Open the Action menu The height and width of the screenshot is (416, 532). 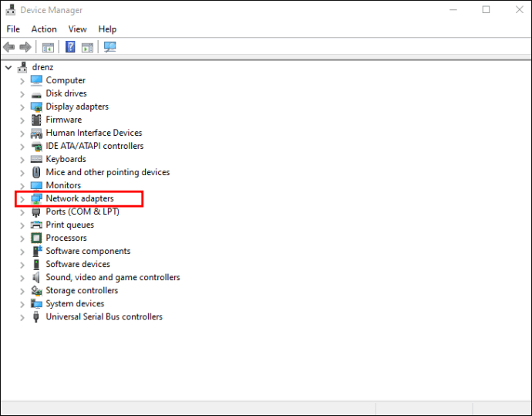[44, 29]
